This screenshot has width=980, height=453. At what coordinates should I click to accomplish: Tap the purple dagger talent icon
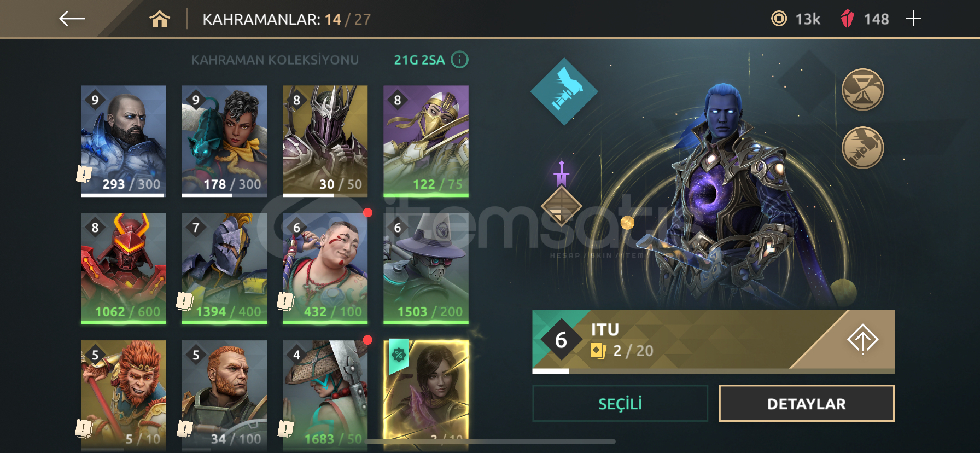click(x=561, y=174)
